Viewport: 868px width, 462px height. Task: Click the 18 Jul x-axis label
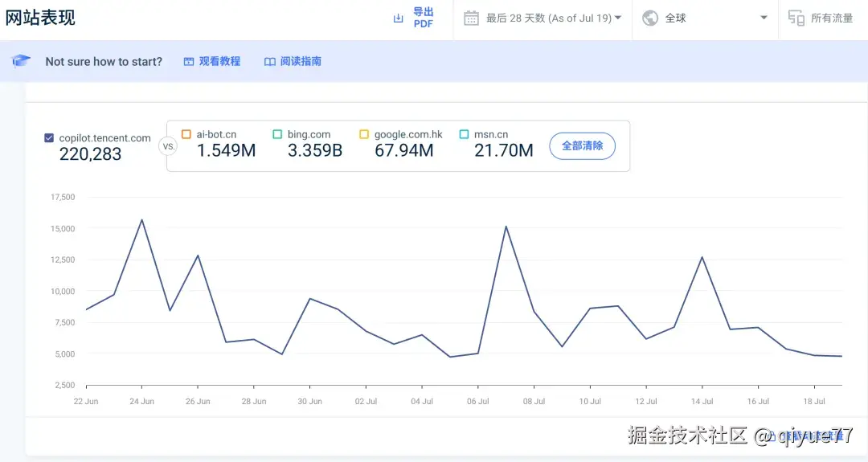click(x=813, y=401)
